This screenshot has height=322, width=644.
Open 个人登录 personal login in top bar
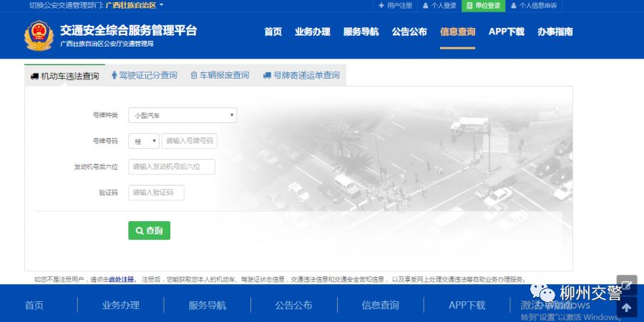(x=439, y=6)
